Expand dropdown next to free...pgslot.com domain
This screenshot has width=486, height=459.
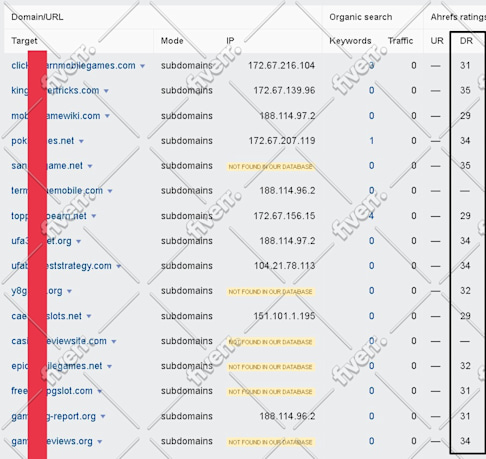pos(100,391)
